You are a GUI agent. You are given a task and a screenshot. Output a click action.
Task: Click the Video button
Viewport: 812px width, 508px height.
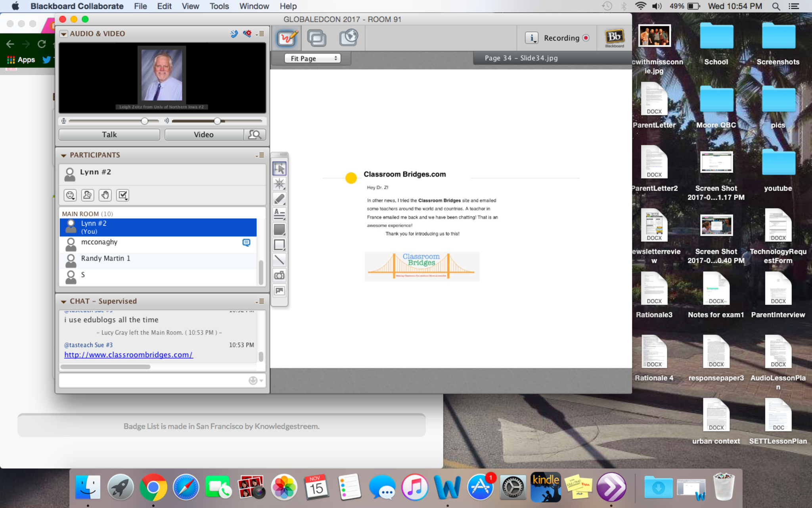coord(204,135)
